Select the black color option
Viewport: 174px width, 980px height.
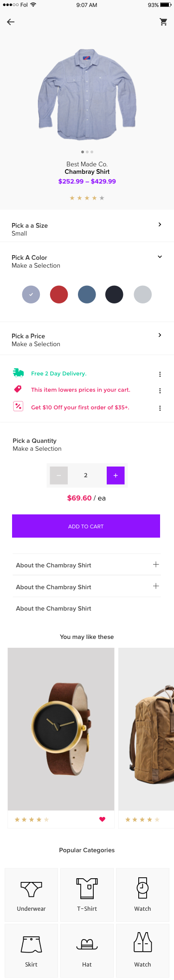pos(114,294)
